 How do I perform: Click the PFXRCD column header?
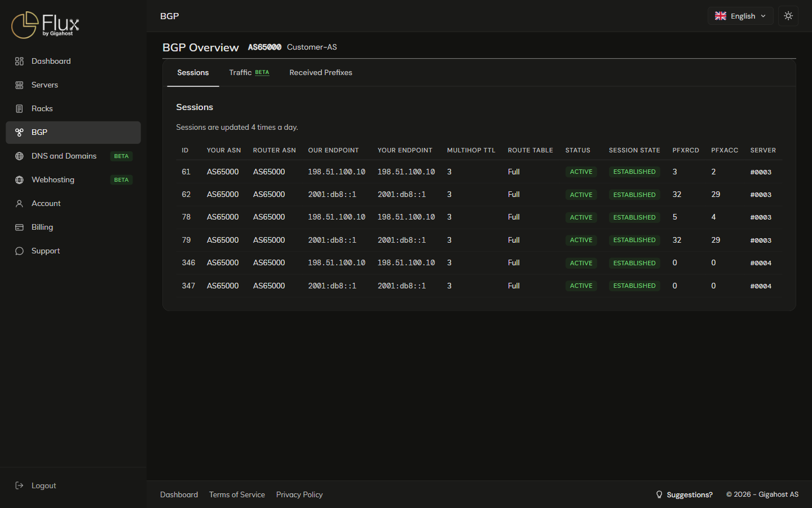[686, 150]
